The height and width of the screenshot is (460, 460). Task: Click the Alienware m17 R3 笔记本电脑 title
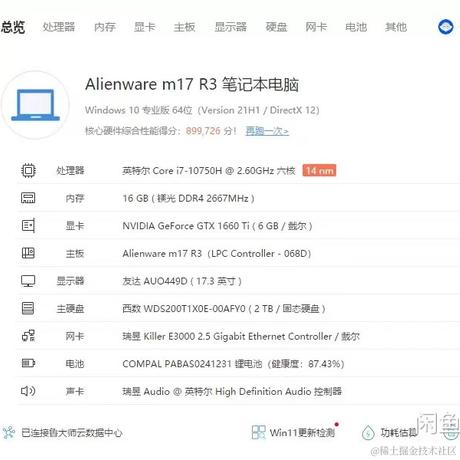pos(192,84)
